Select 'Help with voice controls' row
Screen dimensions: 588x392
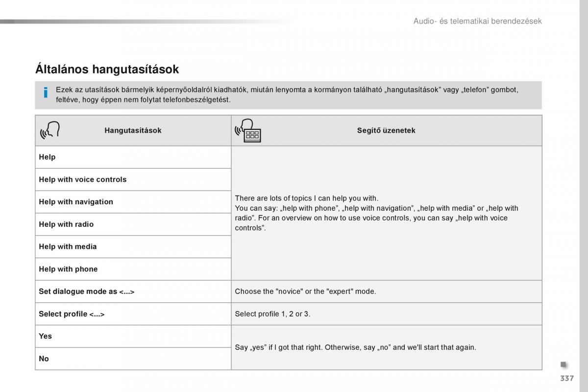click(133, 180)
